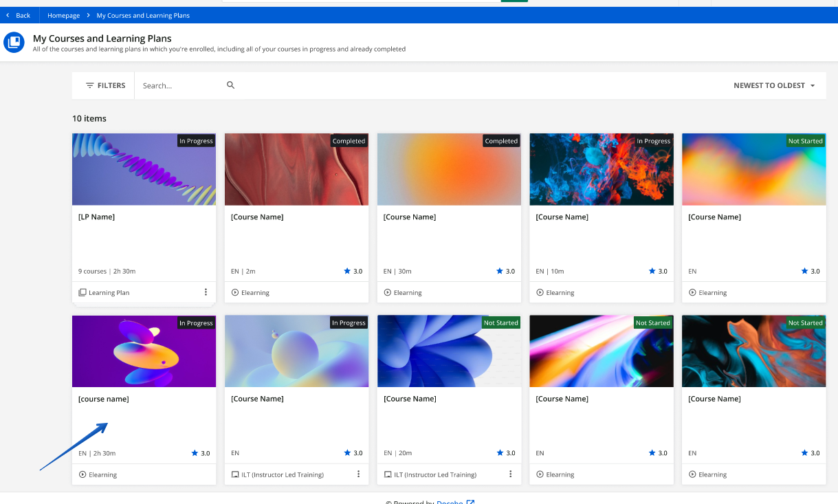Open the orange gradient course thumbnail
The image size is (838, 504).
click(x=449, y=169)
